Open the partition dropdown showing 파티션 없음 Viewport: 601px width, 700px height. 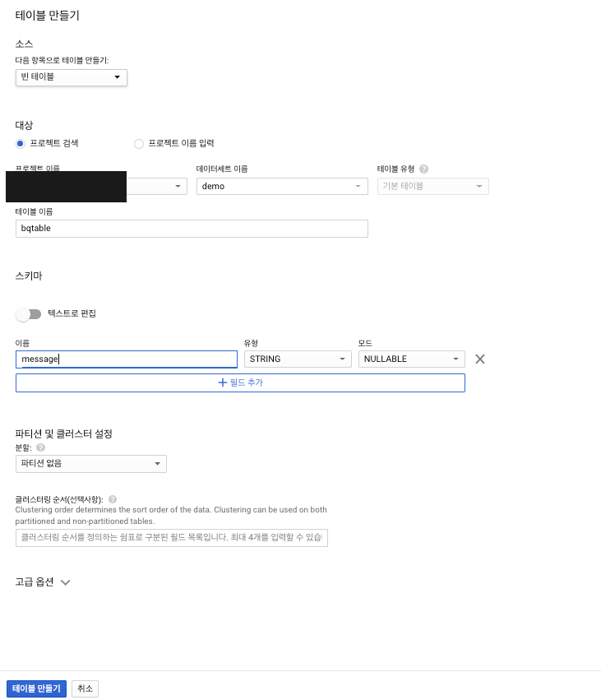tap(91, 464)
